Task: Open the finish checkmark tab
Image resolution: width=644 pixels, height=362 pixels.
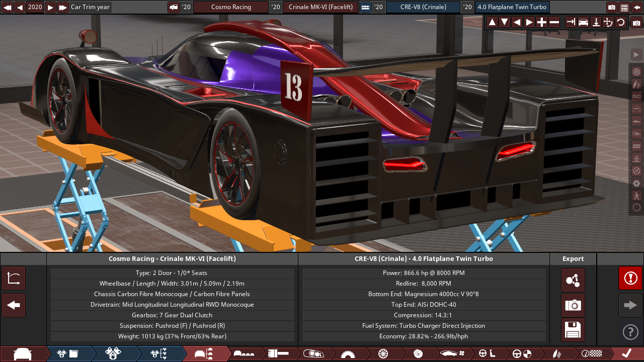Action: (626, 353)
